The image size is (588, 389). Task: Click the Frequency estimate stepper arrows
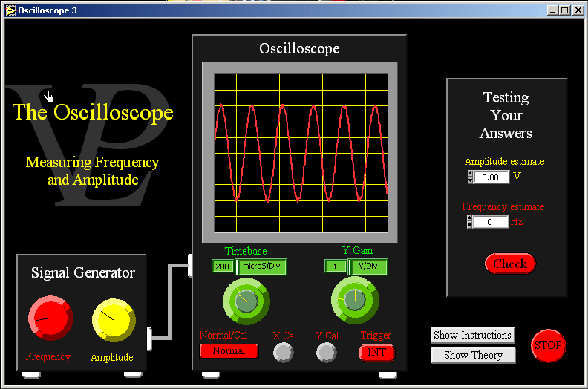pos(470,222)
